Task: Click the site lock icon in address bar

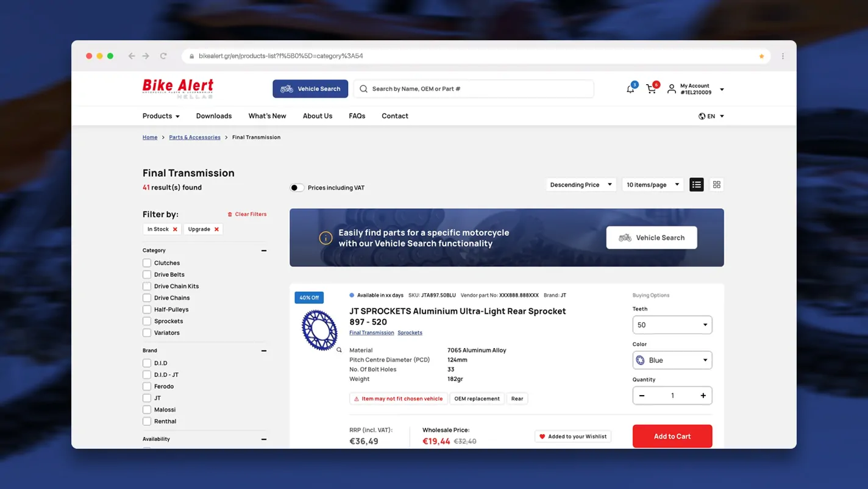Action: [191, 56]
